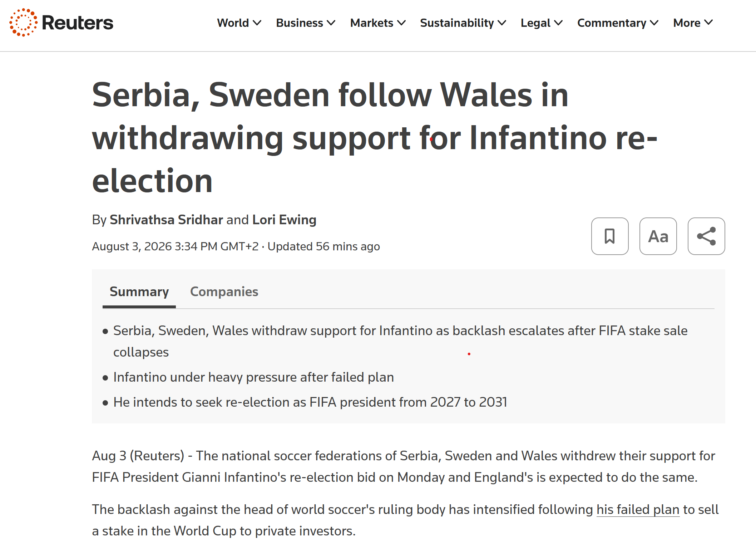
Task: Expand the Business dropdown arrow
Action: click(x=331, y=23)
